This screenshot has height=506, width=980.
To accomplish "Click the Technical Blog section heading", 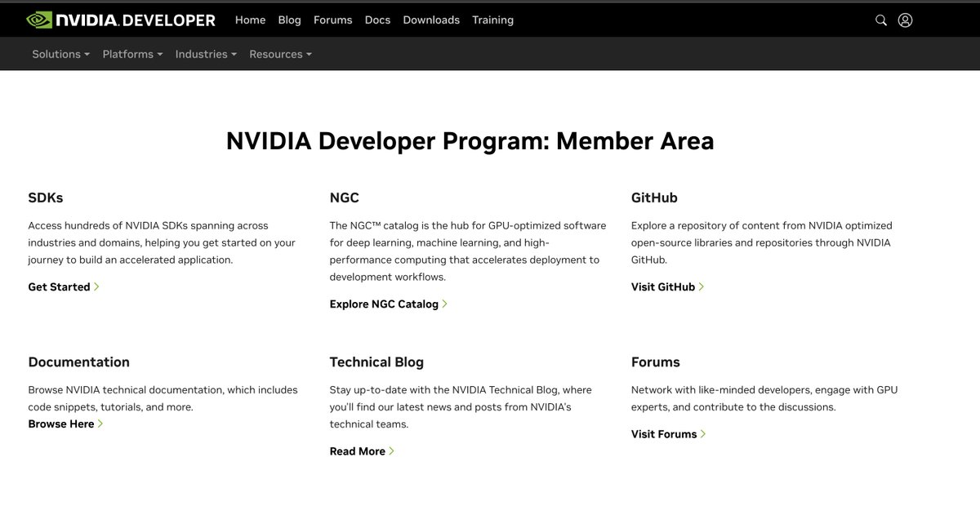I will [376, 362].
